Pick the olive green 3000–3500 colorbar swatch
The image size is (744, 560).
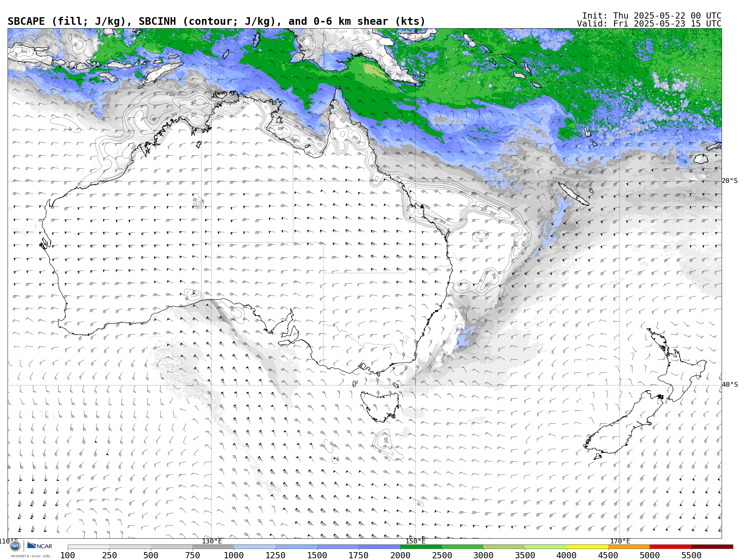click(x=504, y=547)
